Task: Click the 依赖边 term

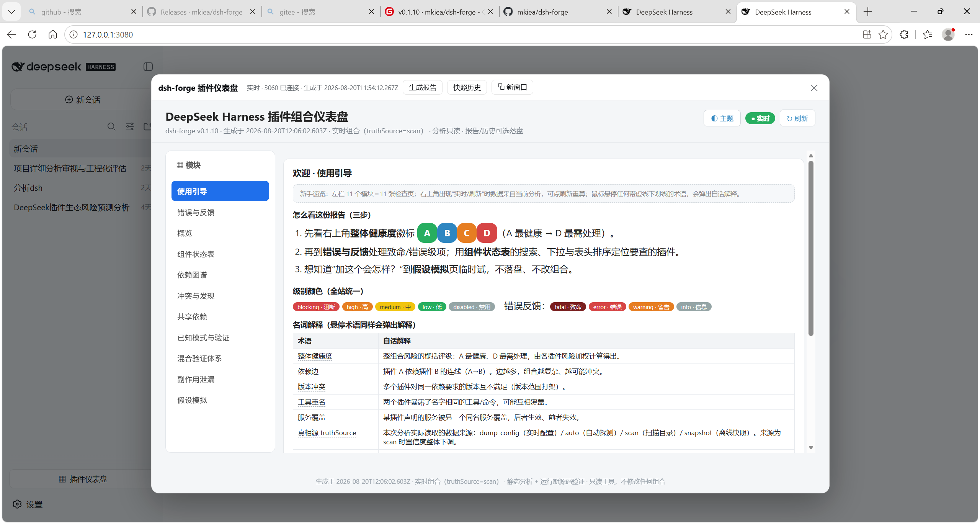Action: (x=308, y=371)
